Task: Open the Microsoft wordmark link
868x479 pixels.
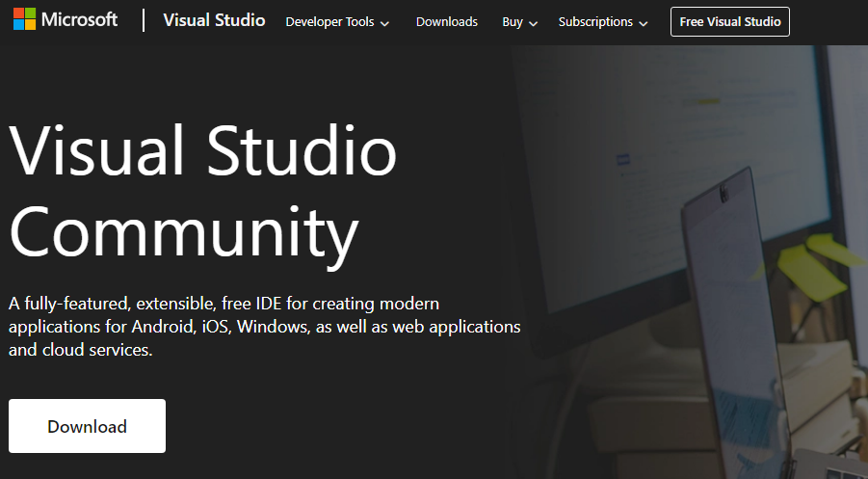Action: (79, 20)
